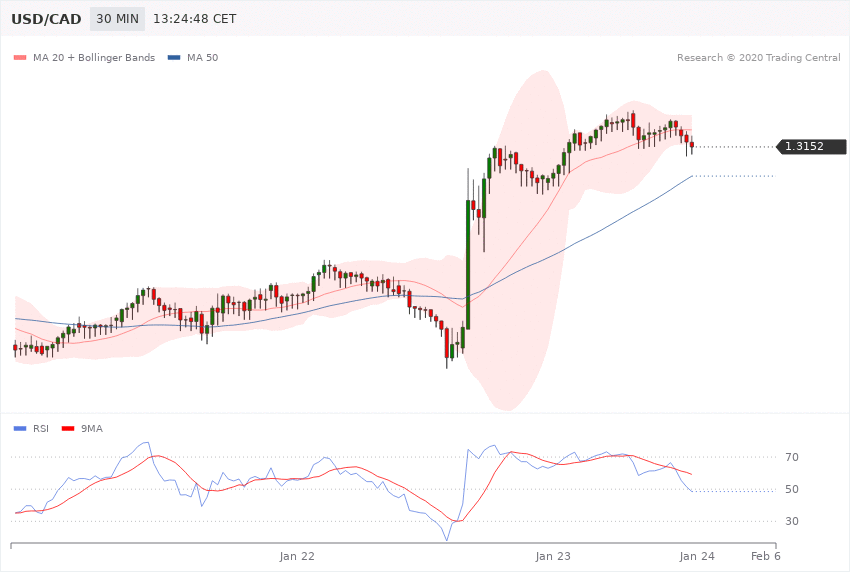Click the RSI legend label
850x576 pixels.
tap(41, 429)
